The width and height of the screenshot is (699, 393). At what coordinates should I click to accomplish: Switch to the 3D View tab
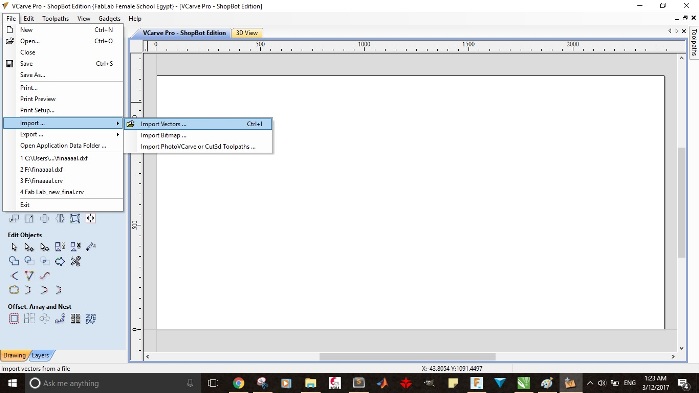[x=247, y=33]
